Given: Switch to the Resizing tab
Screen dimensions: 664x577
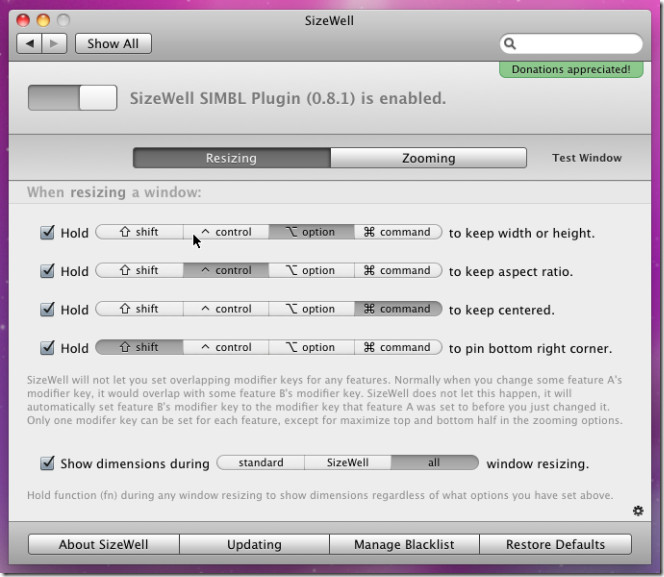Looking at the screenshot, I should pyautogui.click(x=231, y=158).
